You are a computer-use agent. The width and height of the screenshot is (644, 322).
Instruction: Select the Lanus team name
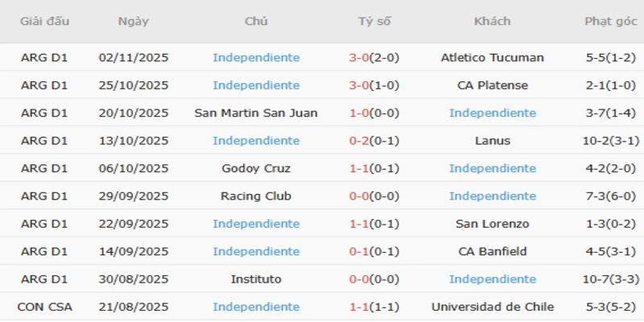[492, 141]
